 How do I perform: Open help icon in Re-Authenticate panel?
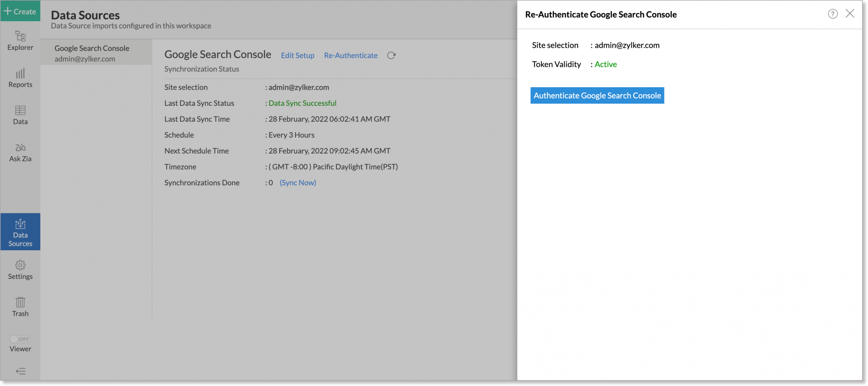tap(832, 14)
